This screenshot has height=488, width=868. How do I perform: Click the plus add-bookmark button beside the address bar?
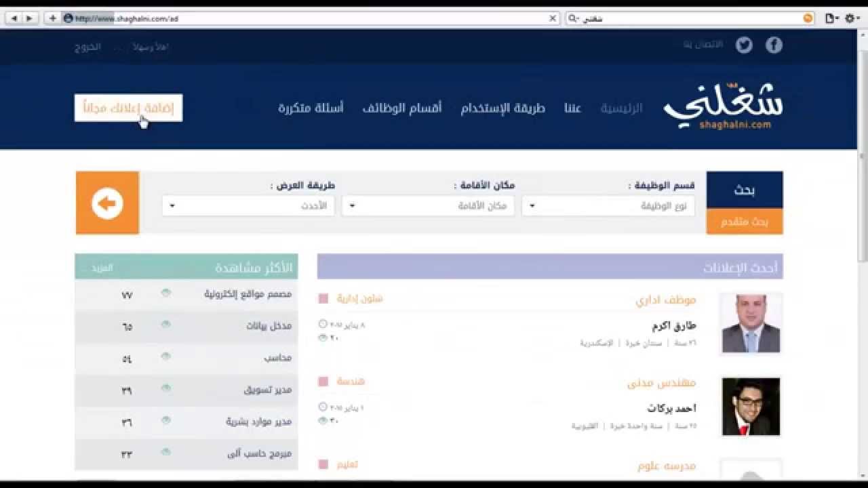52,18
